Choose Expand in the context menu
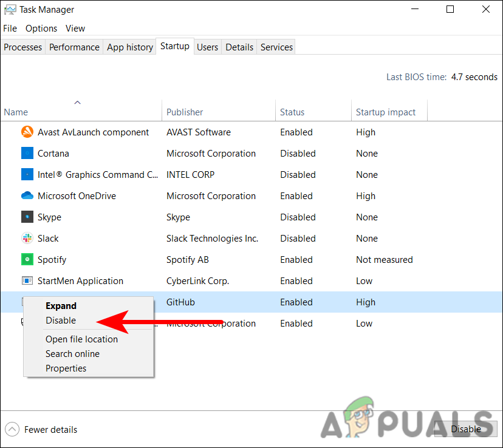The image size is (503, 448). [61, 306]
